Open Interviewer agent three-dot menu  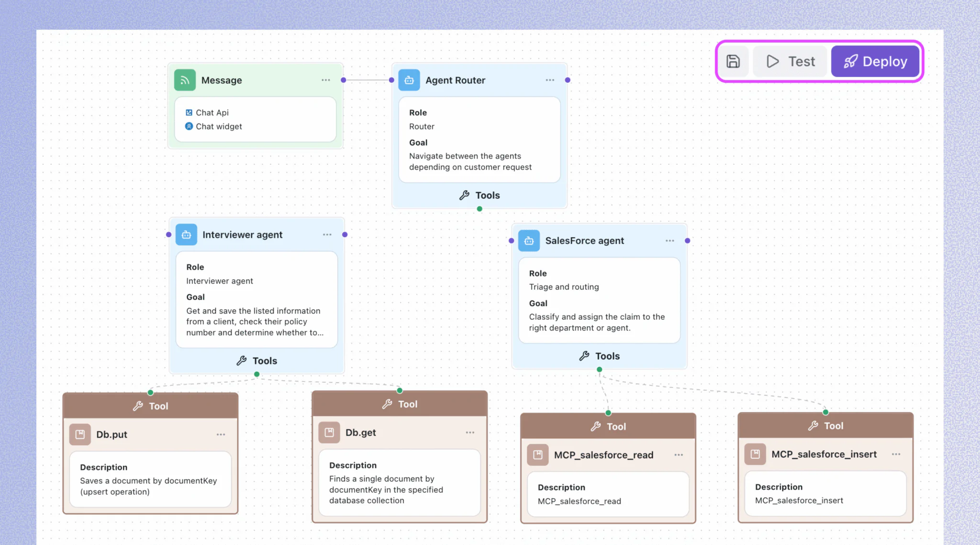pyautogui.click(x=327, y=235)
